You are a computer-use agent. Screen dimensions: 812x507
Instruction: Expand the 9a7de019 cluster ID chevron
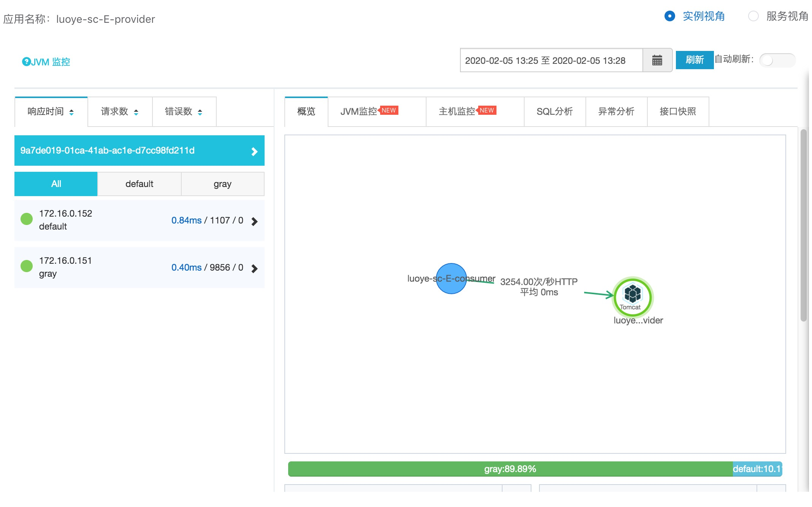click(254, 151)
